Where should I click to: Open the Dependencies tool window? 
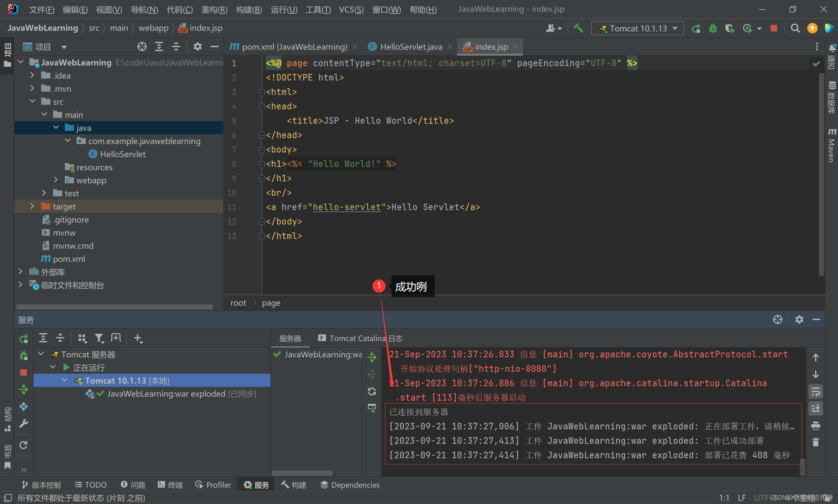350,485
